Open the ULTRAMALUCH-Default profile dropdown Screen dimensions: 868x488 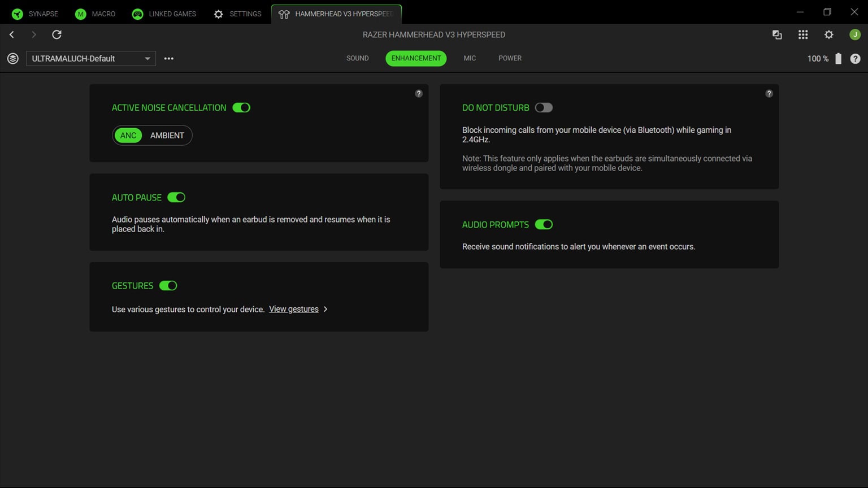pos(91,58)
